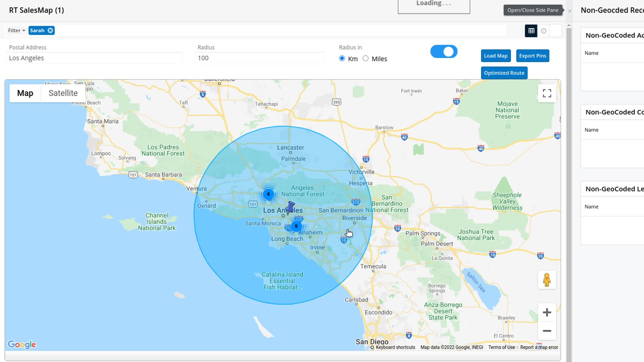Open the clock history view icon
The width and height of the screenshot is (644, 362).
(x=544, y=31)
